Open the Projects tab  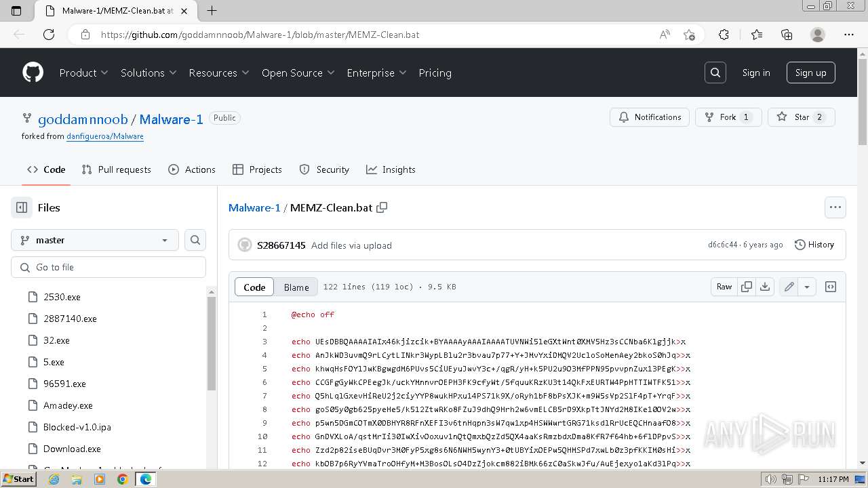click(x=257, y=169)
